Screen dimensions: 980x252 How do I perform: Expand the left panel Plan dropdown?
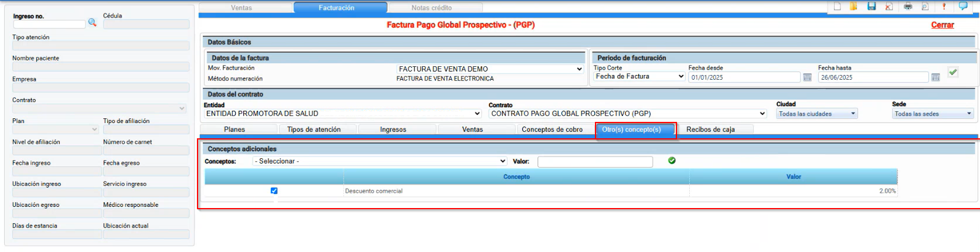[56, 130]
